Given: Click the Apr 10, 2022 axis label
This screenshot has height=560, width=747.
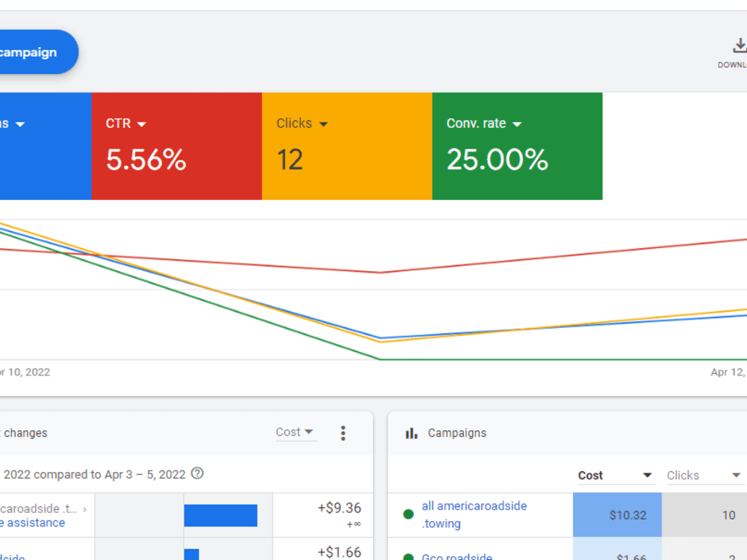Looking at the screenshot, I should [25, 372].
